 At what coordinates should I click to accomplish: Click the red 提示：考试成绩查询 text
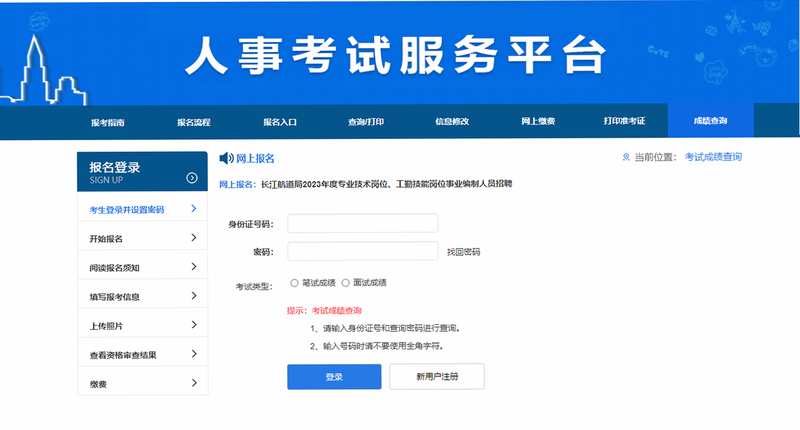point(324,311)
